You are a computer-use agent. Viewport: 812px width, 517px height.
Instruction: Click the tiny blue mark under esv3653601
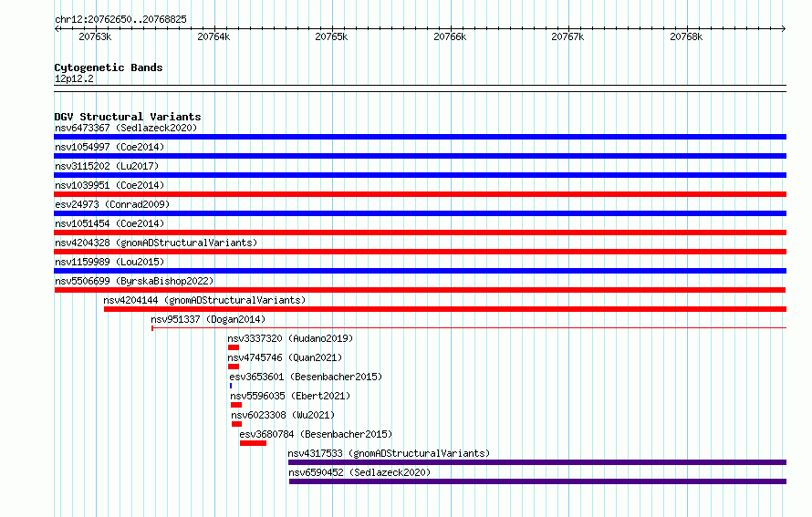point(231,386)
